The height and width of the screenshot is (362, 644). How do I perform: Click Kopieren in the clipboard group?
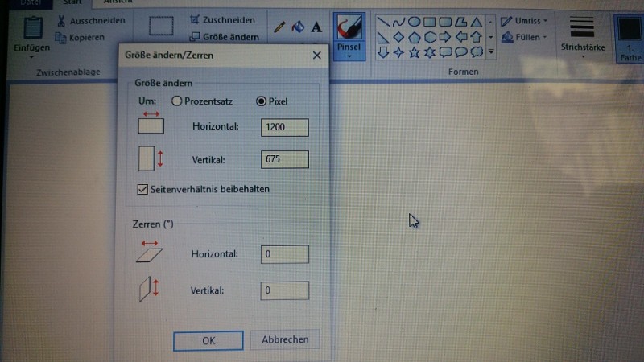click(x=83, y=38)
